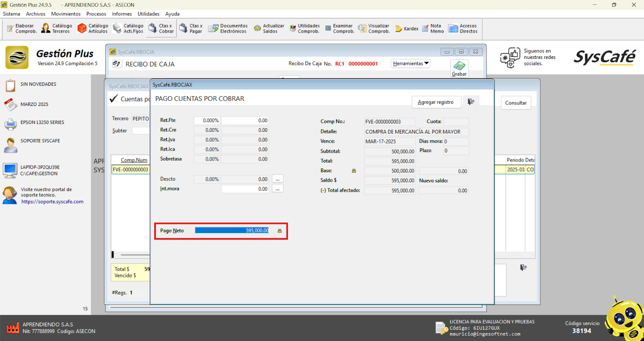The height and width of the screenshot is (341, 644).
Task: Open Catálogo Terceros in the toolbar
Action: coord(57,29)
